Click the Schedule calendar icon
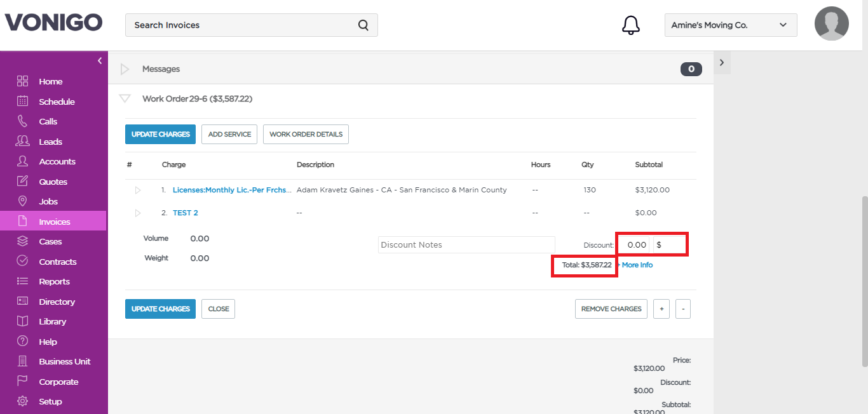 point(23,101)
